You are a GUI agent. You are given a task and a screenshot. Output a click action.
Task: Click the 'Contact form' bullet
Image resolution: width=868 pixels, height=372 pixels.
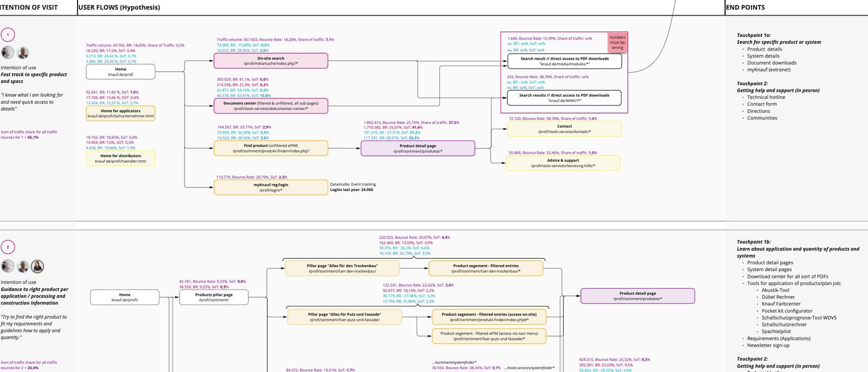click(762, 104)
